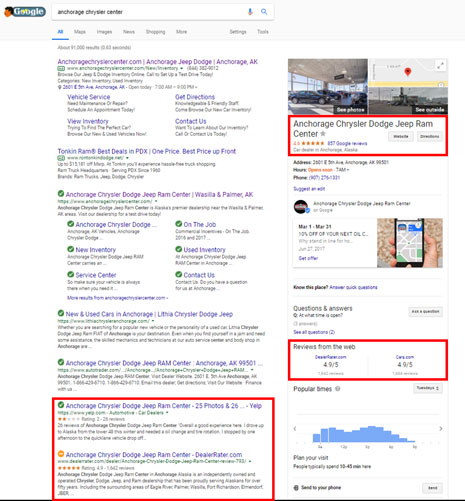Show next day with right chevron arrow

[441, 429]
